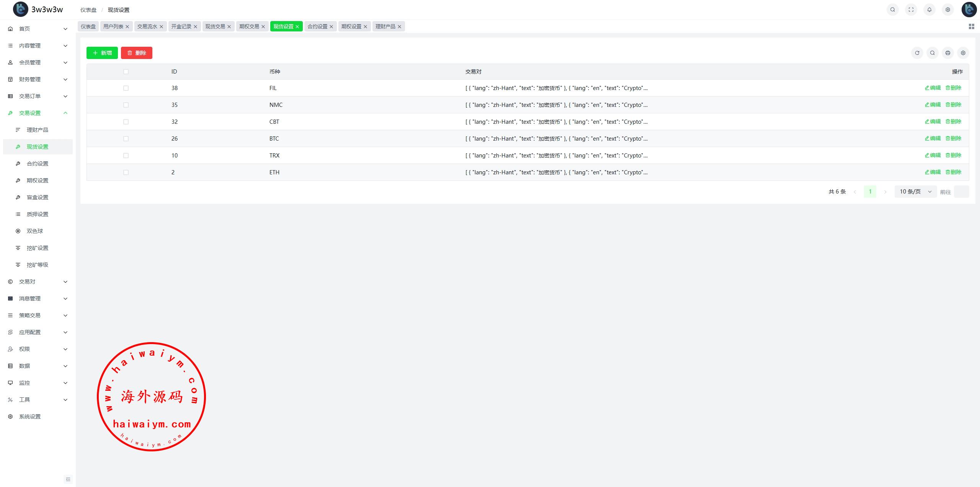Toggle the select-all header checkbox
Image resolution: width=980 pixels, height=487 pixels.
126,72
